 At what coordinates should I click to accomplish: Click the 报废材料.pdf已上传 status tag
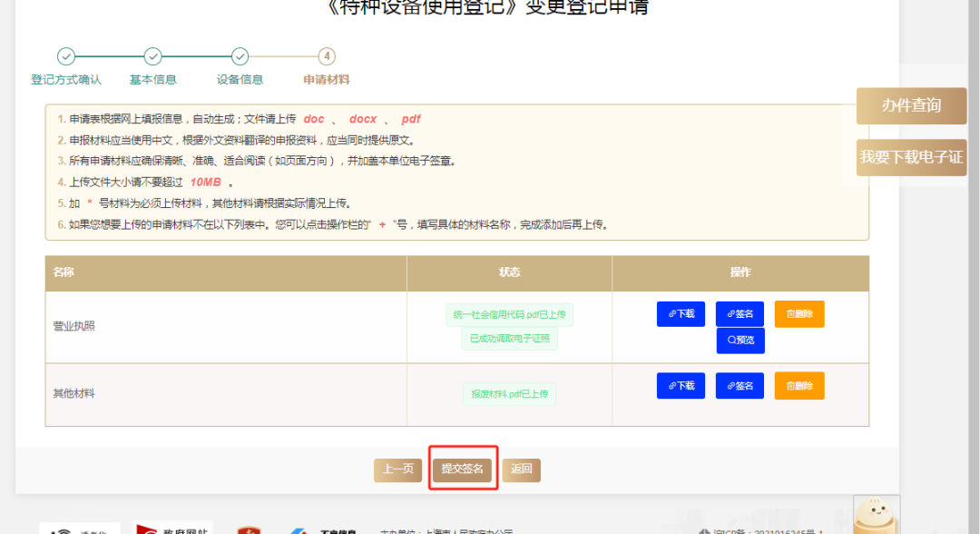[509, 394]
